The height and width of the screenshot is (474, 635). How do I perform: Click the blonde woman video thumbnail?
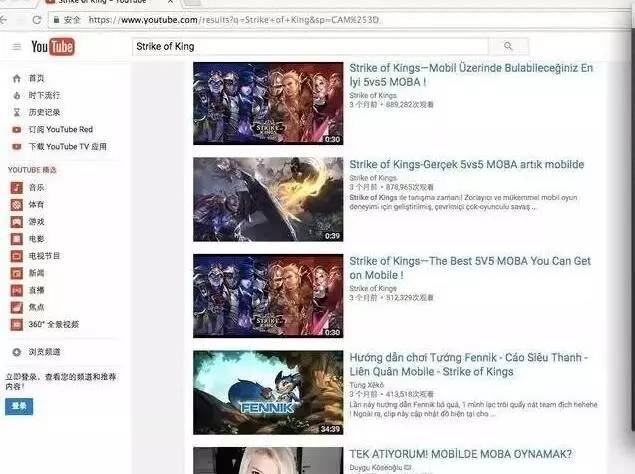click(268, 461)
